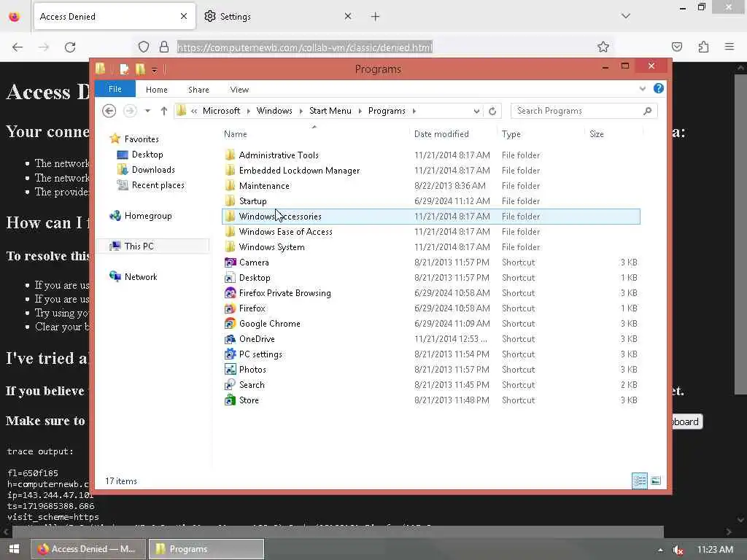
Task: Select the Startup folder icon
Action: tap(230, 201)
